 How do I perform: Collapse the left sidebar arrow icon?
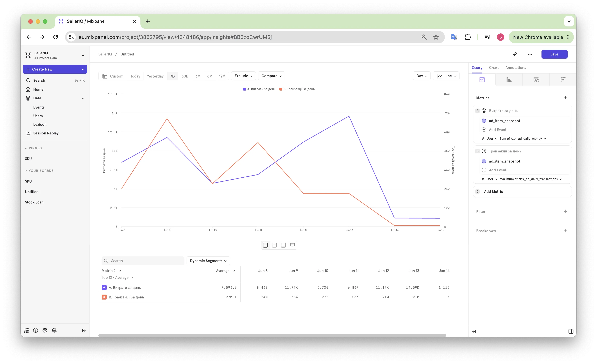tap(84, 330)
